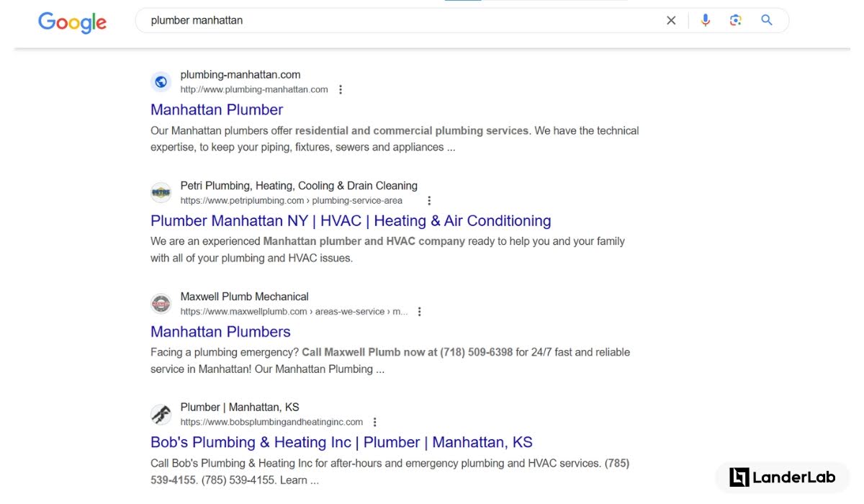Click the petriplumbing.com plumbing-service-area URL
The width and height of the screenshot is (864, 504).
pyautogui.click(x=292, y=201)
